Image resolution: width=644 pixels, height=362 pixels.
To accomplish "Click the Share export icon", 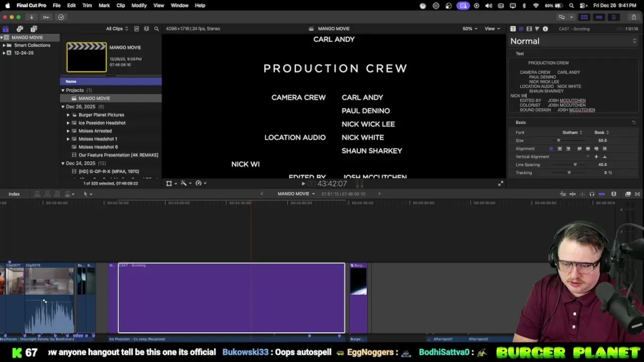I will coord(633,17).
